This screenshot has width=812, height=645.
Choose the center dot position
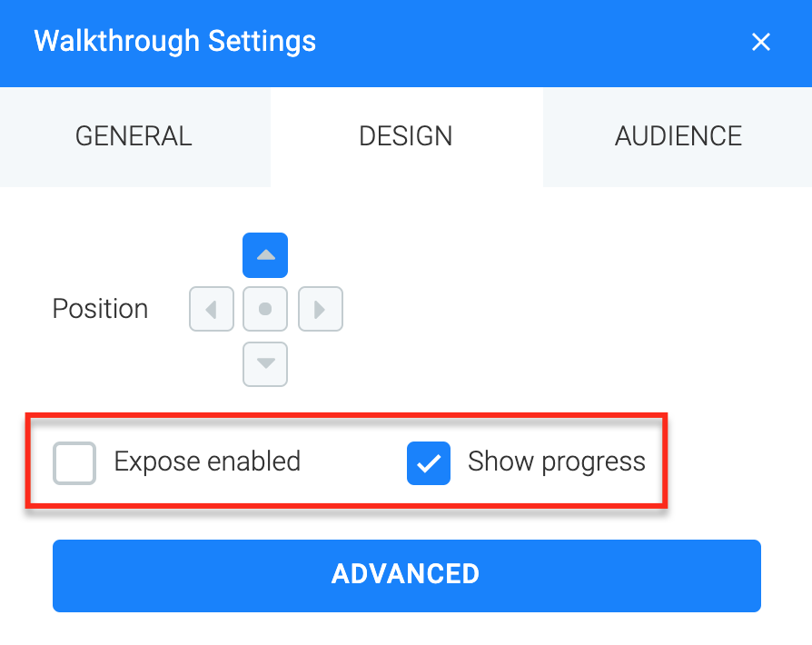click(x=265, y=309)
